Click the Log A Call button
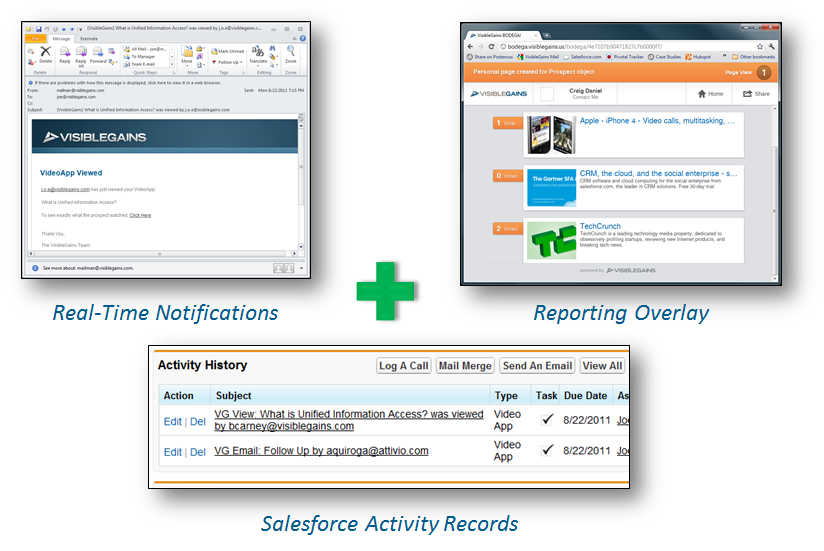 click(x=404, y=366)
